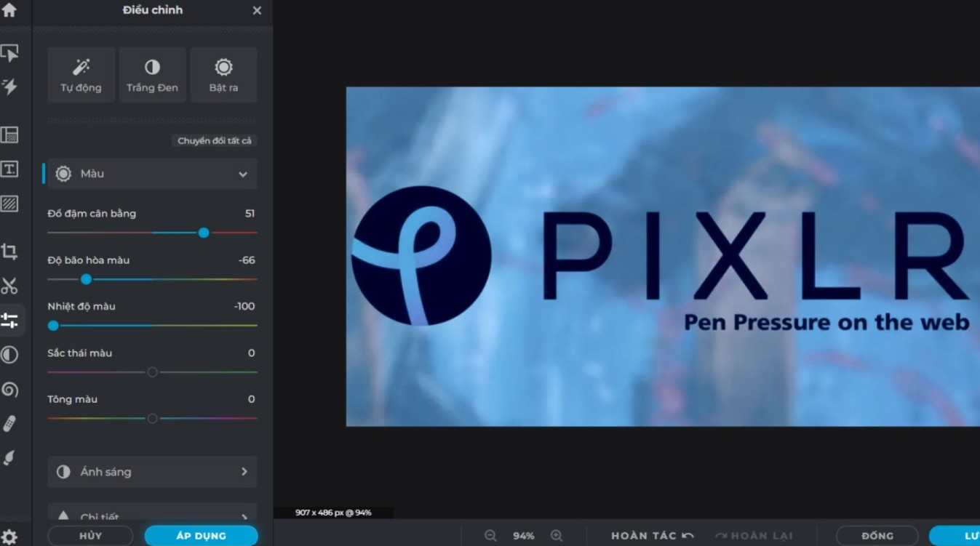The width and height of the screenshot is (980, 546).
Task: Open the gear Settings icon
Action: pos(9,537)
